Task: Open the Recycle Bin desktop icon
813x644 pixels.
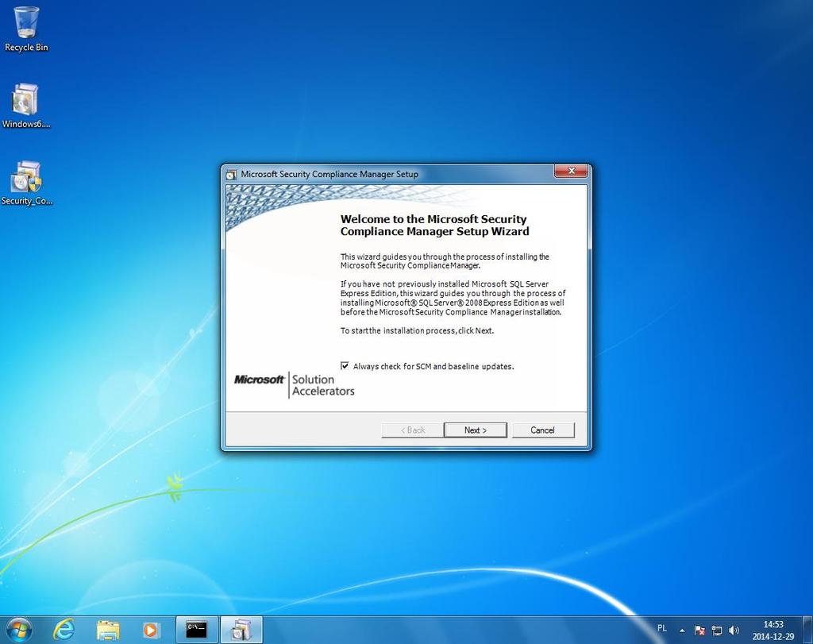Action: (x=26, y=29)
